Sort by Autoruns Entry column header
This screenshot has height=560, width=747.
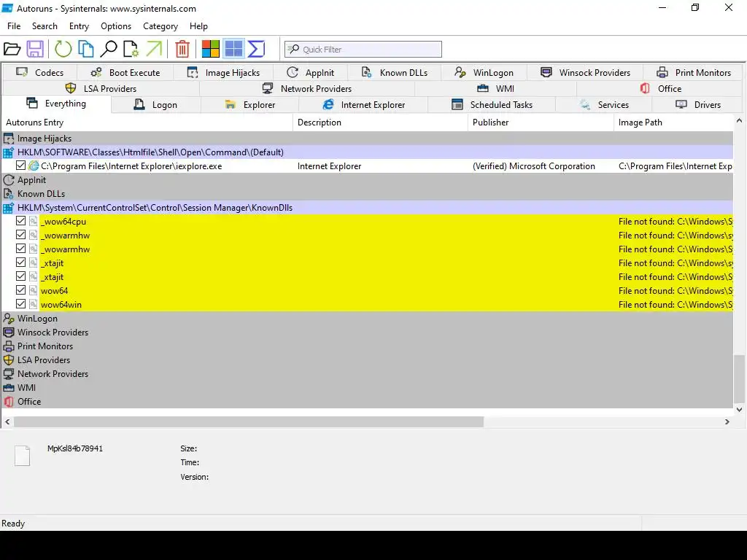coord(147,122)
